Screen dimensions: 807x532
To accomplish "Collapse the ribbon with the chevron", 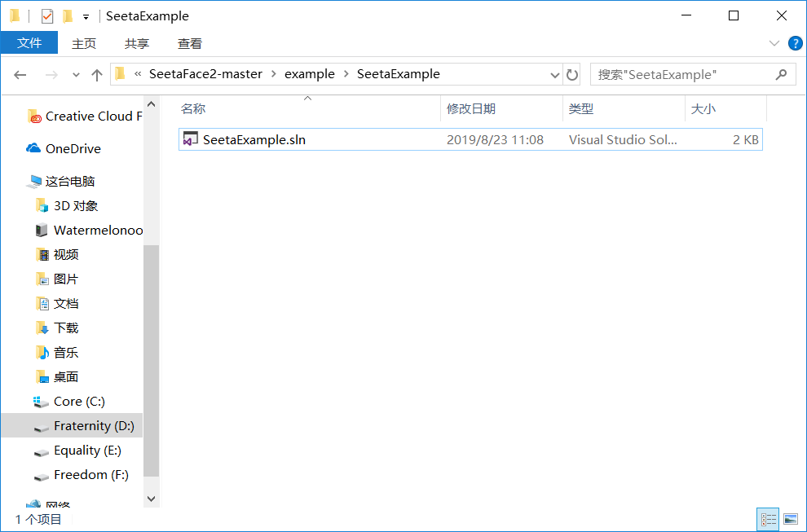I will [x=774, y=43].
